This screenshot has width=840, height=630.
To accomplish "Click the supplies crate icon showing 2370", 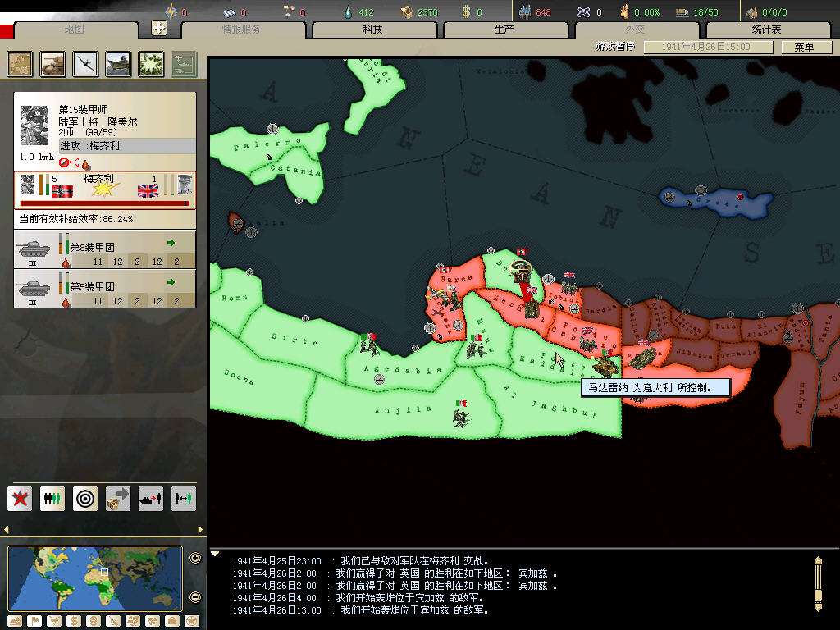I will 408,11.
